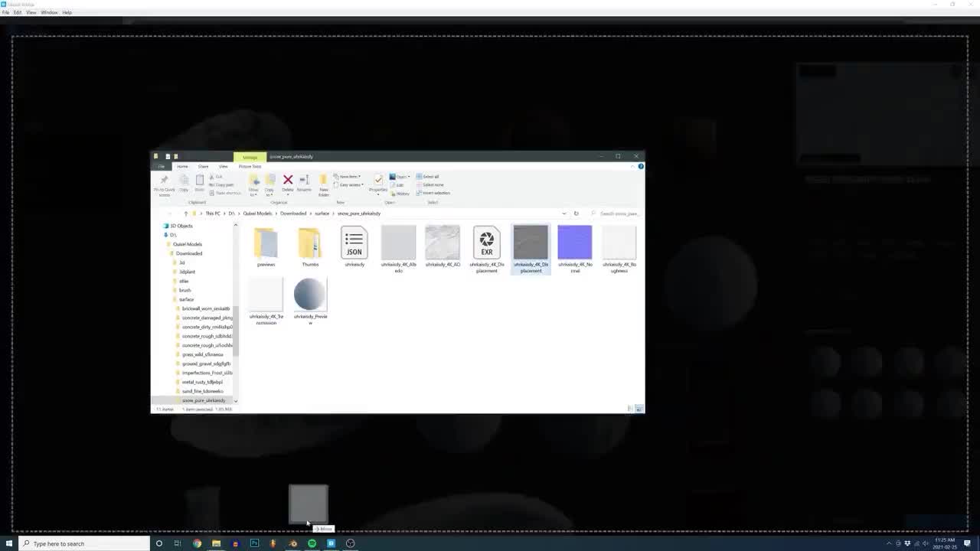Click the taskbar Type here to search box
980x551 pixels.
click(x=84, y=543)
